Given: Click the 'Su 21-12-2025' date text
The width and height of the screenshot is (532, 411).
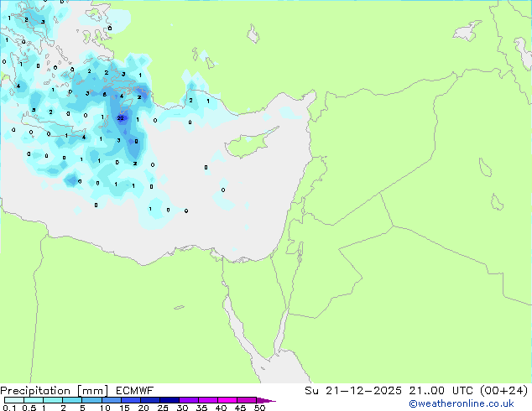Looking at the screenshot, I should coord(353,391).
